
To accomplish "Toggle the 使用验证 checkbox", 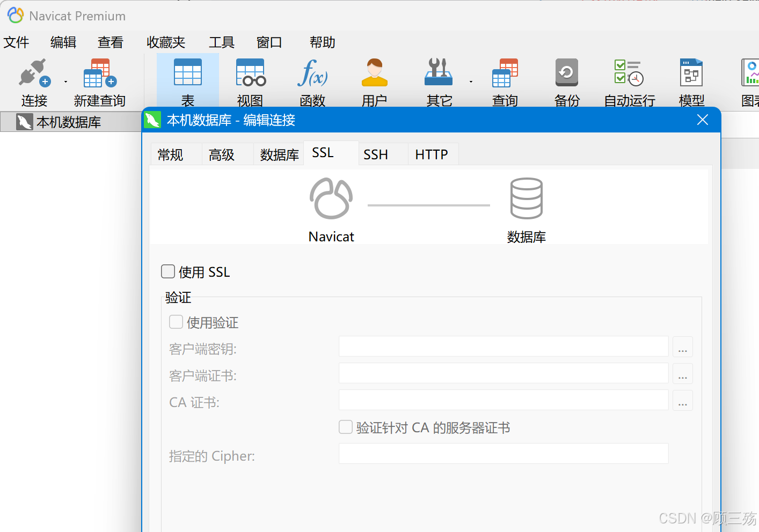I will click(x=176, y=322).
